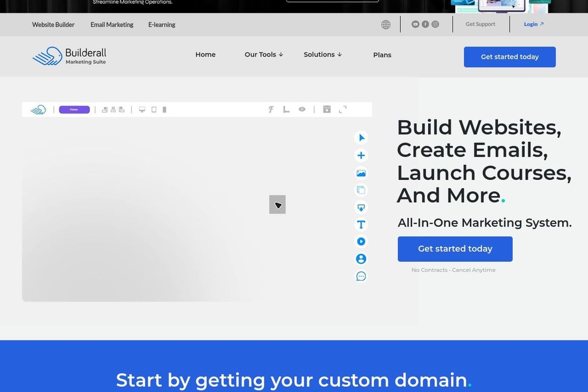The image size is (588, 392).
Task: Click the first layout alignment icon in the editor toolbar
Action: pos(105,110)
